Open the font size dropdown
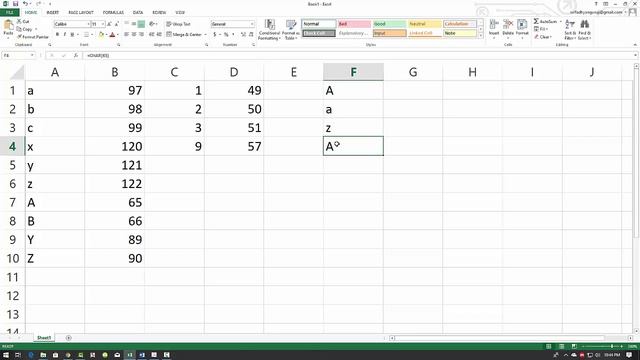 [x=103, y=24]
